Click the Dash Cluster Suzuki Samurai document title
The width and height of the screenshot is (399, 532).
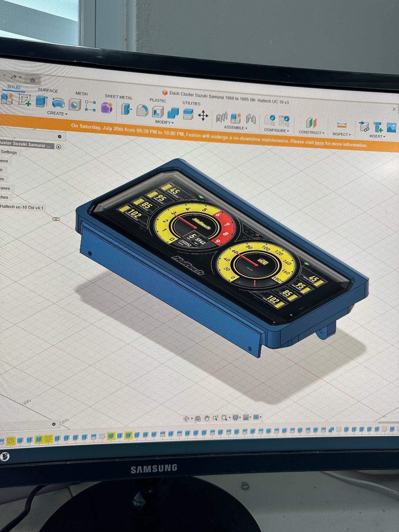229,97
